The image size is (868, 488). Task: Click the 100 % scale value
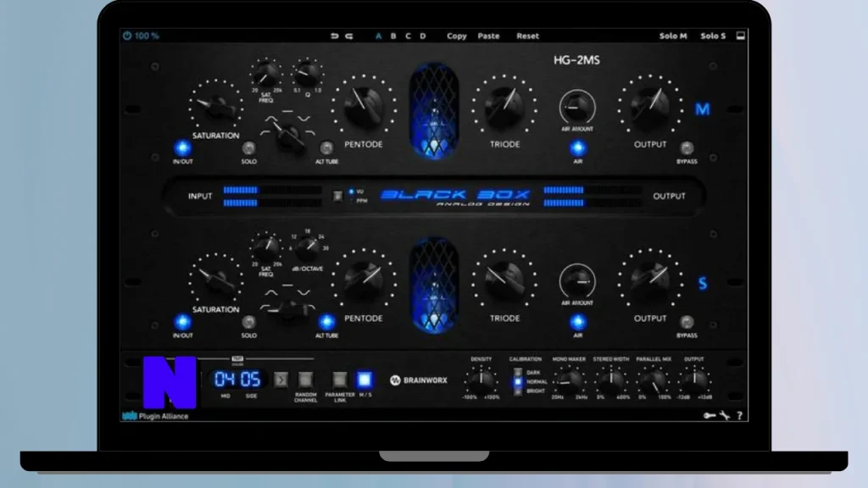[x=147, y=36]
